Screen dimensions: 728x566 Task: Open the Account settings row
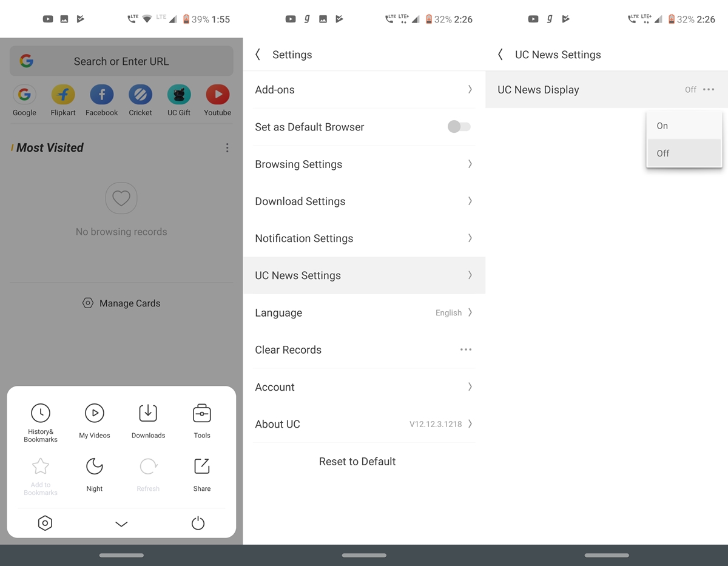364,387
